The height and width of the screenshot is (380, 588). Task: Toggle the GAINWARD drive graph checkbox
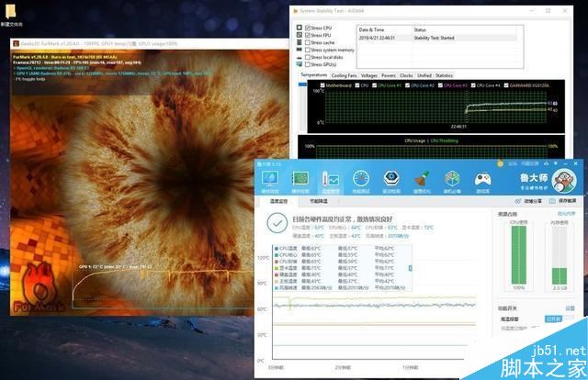point(506,85)
